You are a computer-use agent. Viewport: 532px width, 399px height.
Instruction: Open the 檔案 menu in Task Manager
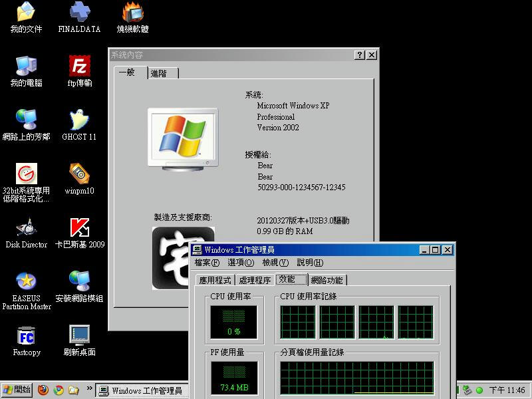pos(207,263)
